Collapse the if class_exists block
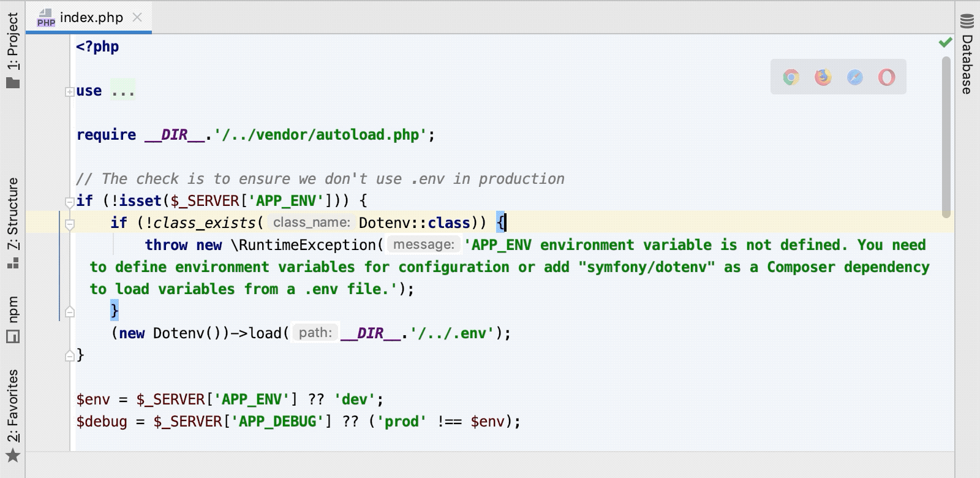The width and height of the screenshot is (980, 478). (x=70, y=224)
